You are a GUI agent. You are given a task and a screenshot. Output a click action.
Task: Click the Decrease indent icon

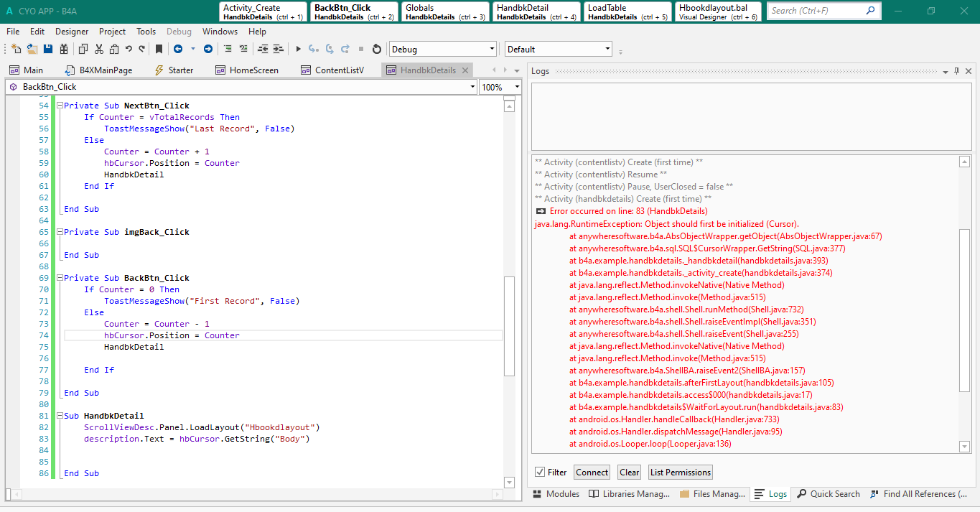tap(263, 49)
